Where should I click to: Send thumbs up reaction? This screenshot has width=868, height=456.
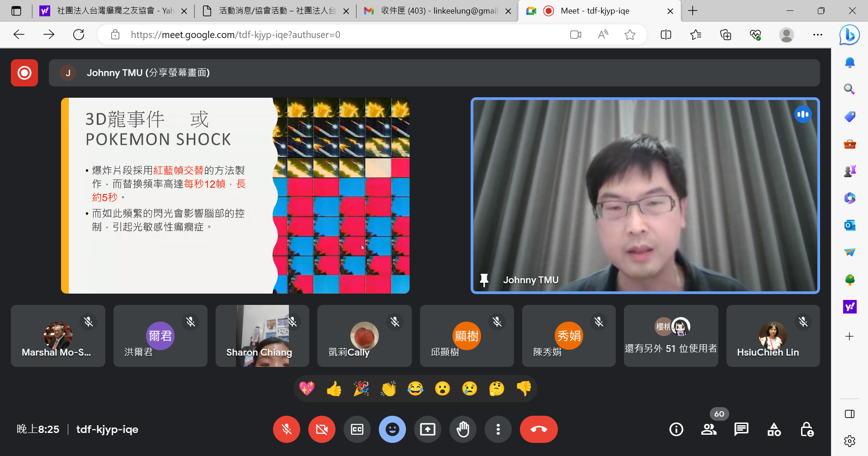pyautogui.click(x=334, y=389)
